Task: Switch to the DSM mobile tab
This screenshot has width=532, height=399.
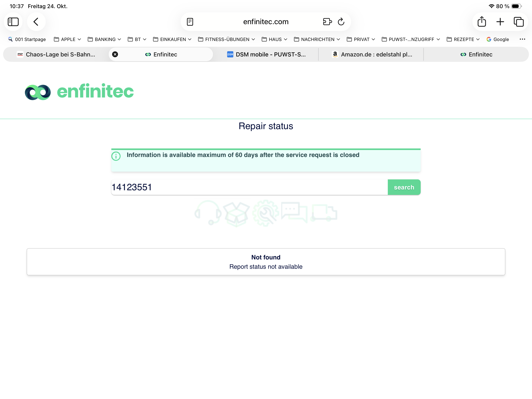Action: tap(266, 54)
